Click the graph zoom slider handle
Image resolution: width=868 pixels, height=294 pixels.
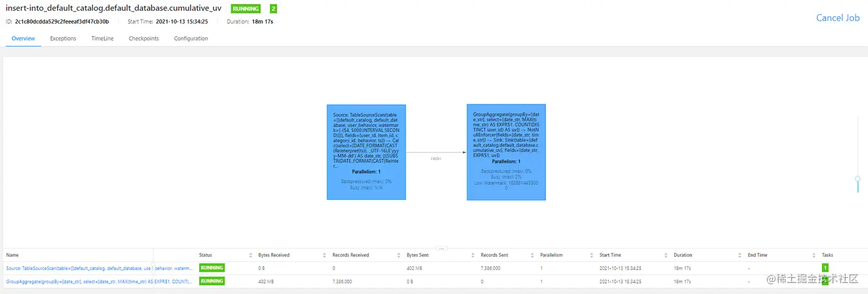tap(858, 179)
